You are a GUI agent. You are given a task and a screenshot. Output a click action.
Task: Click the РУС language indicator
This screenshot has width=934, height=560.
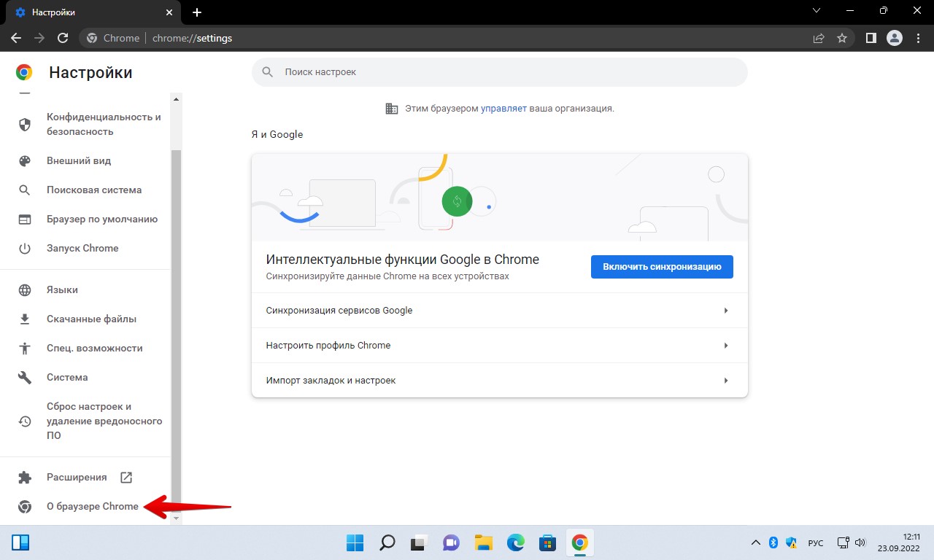click(816, 543)
